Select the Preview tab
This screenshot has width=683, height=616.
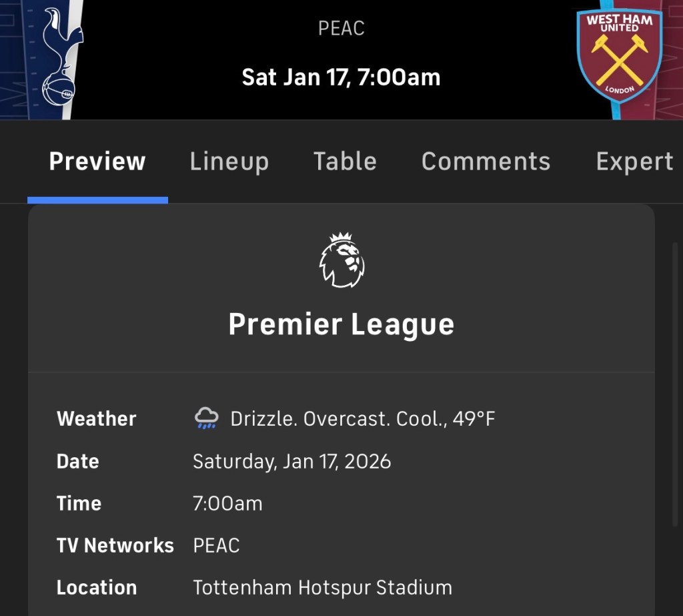(x=97, y=162)
